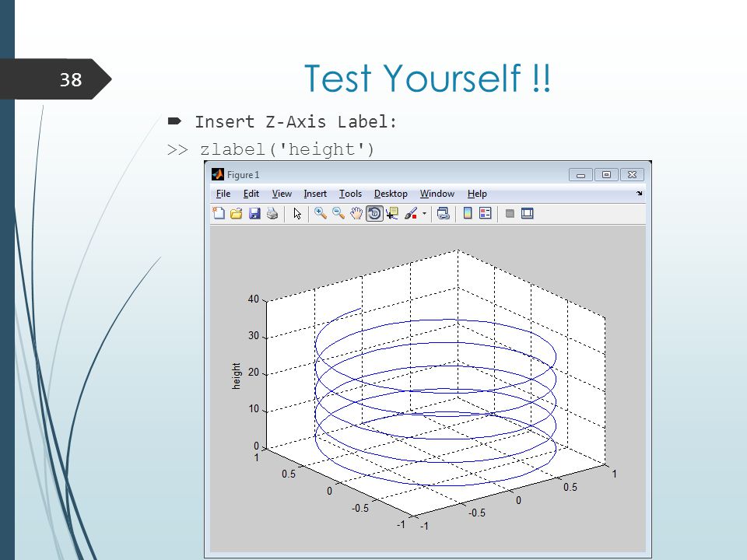The image size is (747, 560).
Task: Click the 'Insert Z-Axis Label:' bullet text
Action: click(296, 122)
